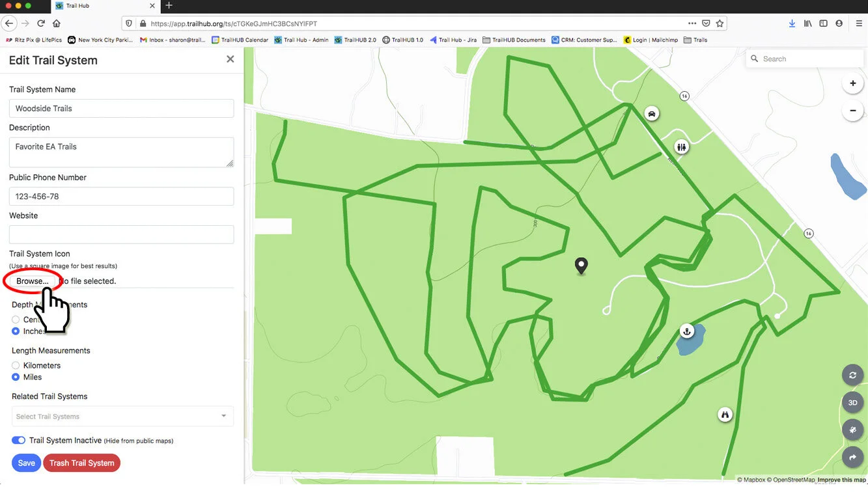Click the black location pin on the map

(581, 266)
